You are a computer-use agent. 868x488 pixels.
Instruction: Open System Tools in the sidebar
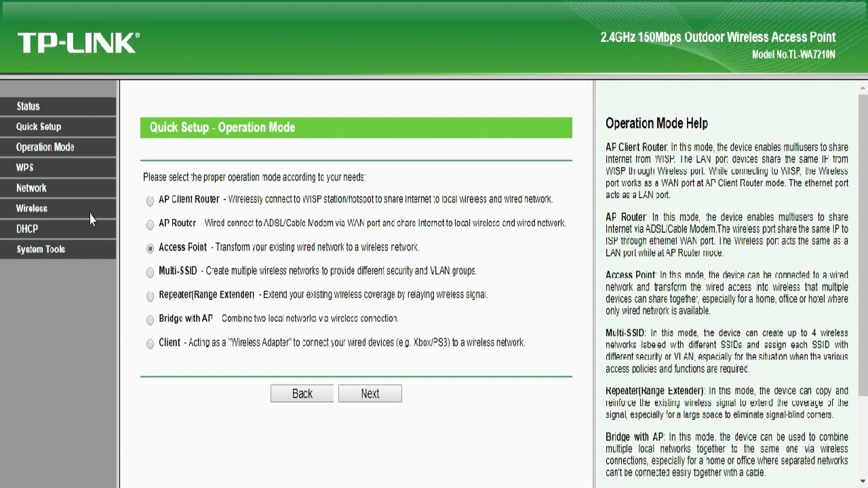pos(58,249)
